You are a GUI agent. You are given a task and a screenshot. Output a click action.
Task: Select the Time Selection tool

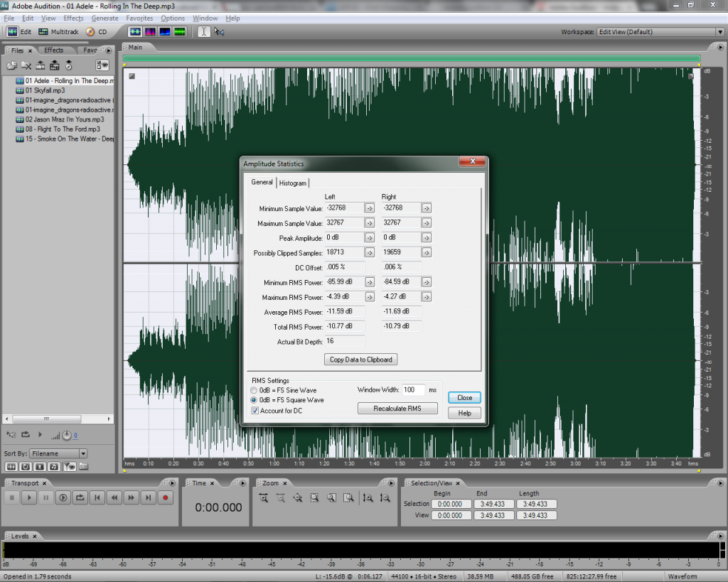coord(203,32)
